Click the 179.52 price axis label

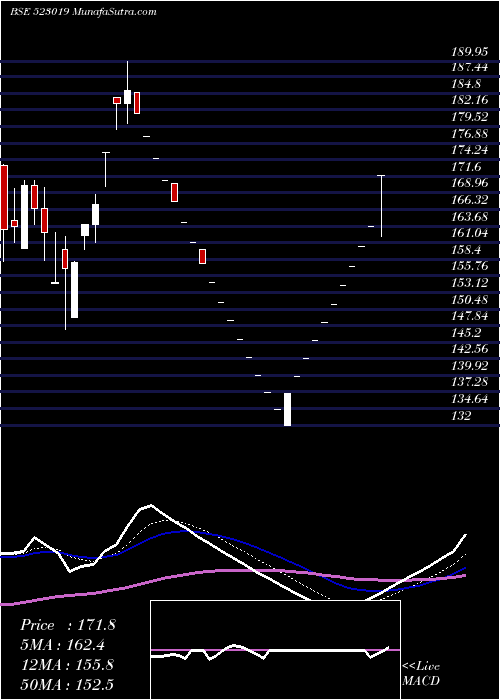point(469,117)
